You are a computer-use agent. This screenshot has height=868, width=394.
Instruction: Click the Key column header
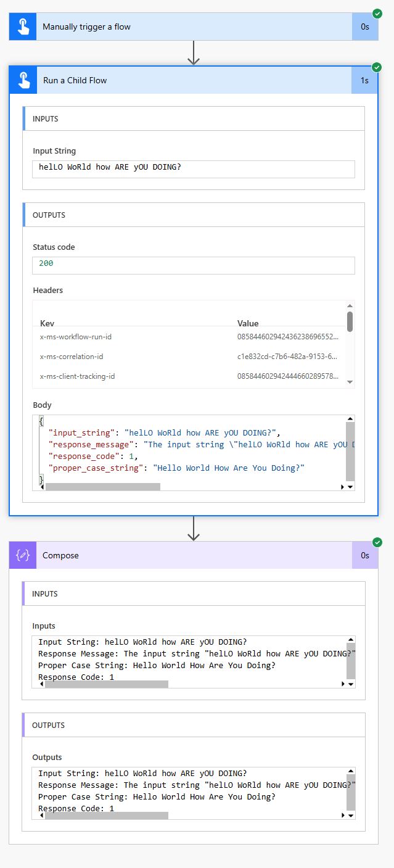pos(47,323)
